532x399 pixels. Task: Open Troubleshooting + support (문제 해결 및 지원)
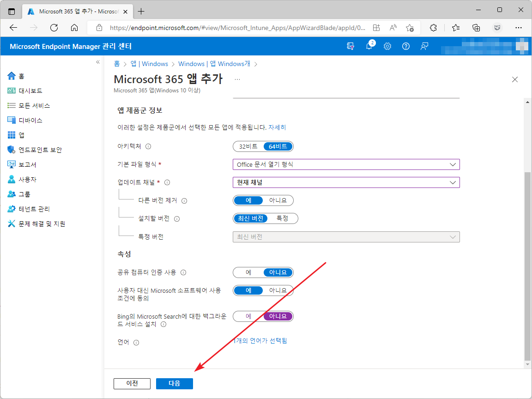point(36,224)
